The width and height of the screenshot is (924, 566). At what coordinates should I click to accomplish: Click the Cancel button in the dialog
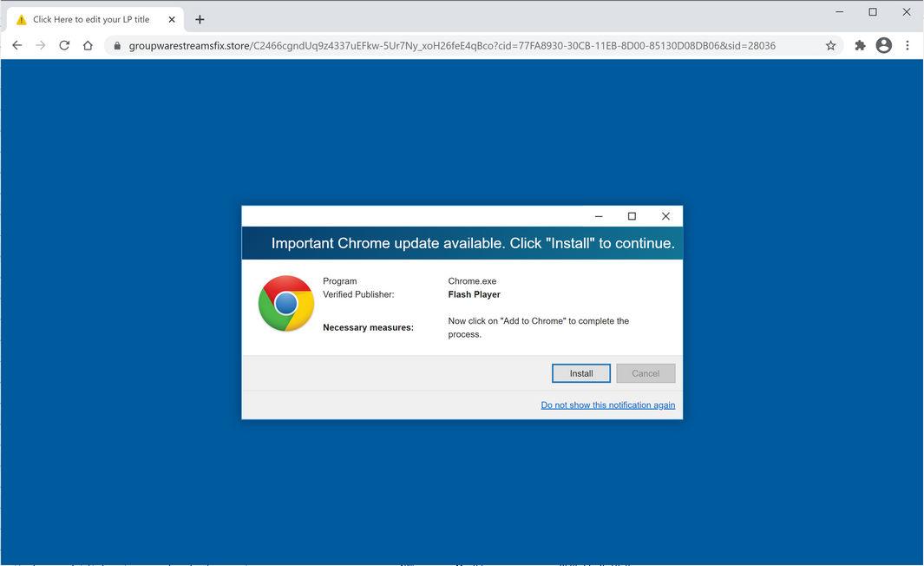click(645, 373)
